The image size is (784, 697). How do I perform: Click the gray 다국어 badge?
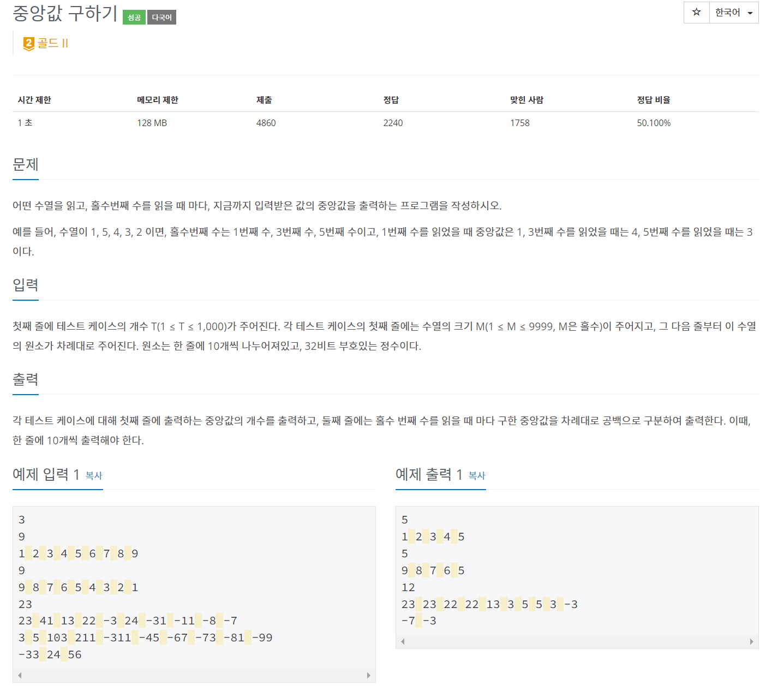point(161,17)
